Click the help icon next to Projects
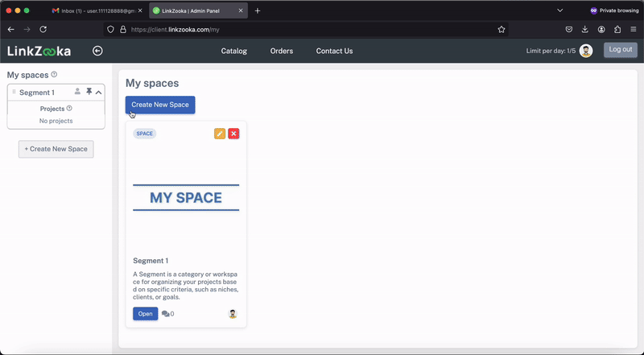This screenshot has height=355, width=644. [x=69, y=108]
